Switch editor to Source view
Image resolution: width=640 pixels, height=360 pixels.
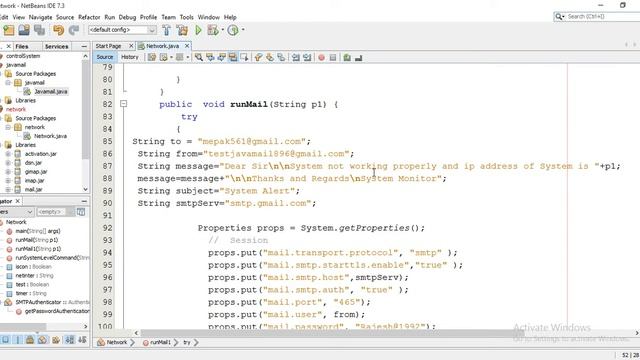coord(104,57)
